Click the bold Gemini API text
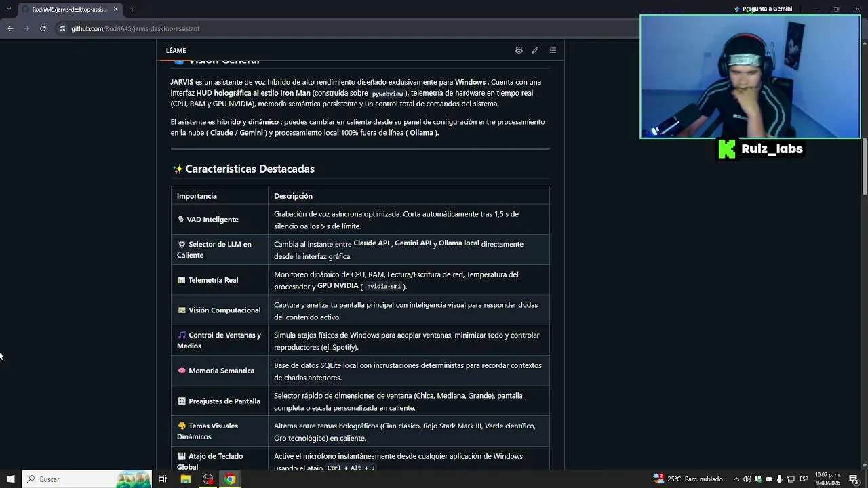 coord(413,243)
